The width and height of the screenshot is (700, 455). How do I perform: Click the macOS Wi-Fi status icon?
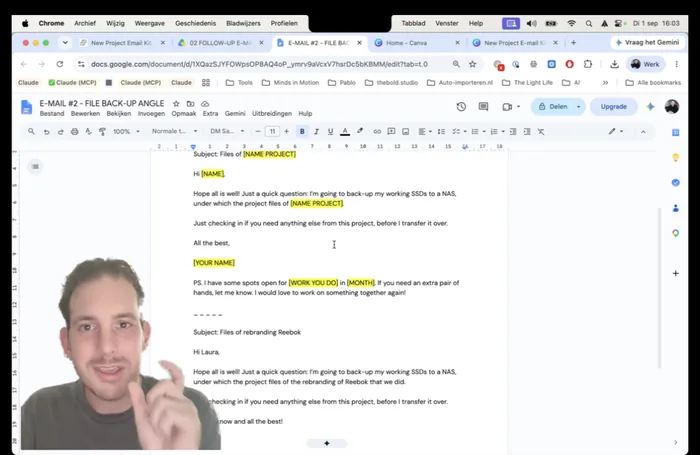click(x=571, y=23)
